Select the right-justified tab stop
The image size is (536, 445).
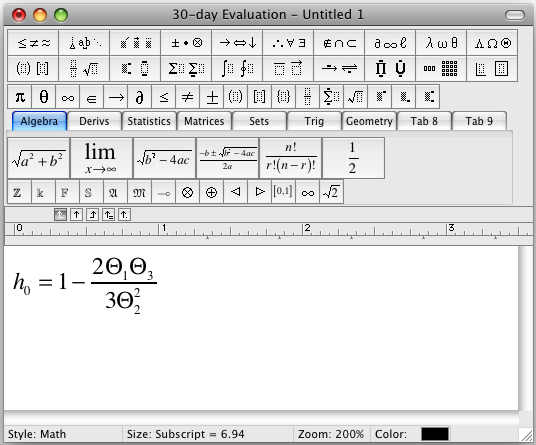click(x=92, y=215)
